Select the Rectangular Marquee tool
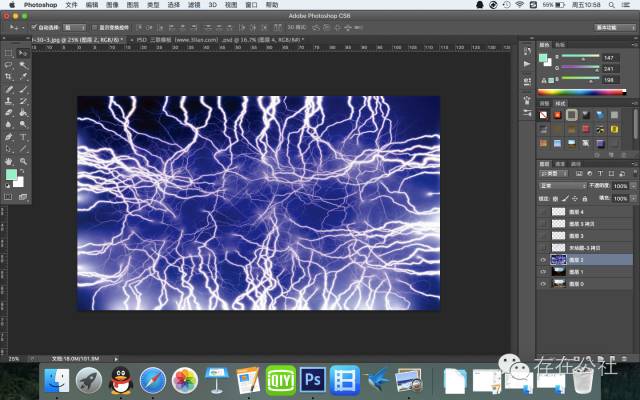Screen dimensions: 640x400 (9, 52)
